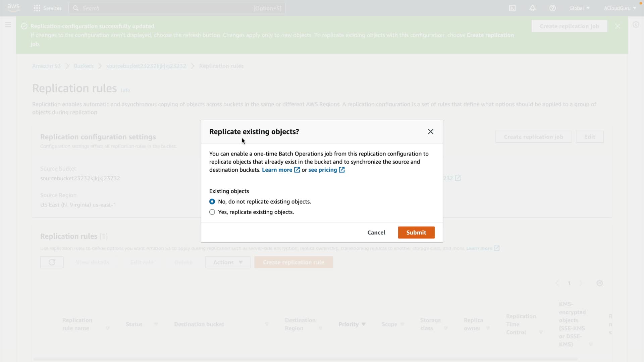The width and height of the screenshot is (644, 362).
Task: Click Cancel in the dialog
Action: pos(376,233)
